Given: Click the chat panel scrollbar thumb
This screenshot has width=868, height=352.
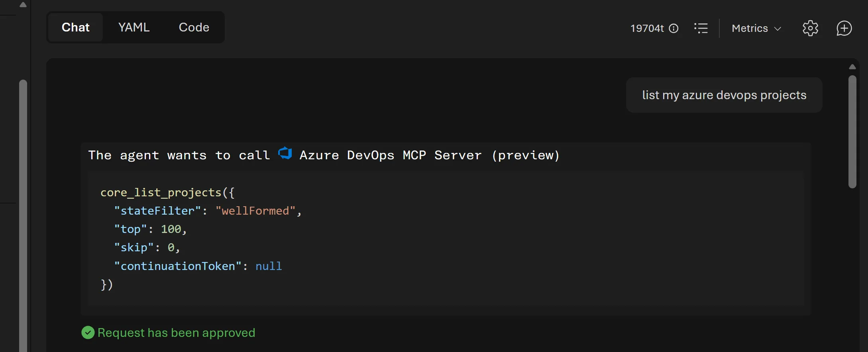Looking at the screenshot, I should pos(852,131).
